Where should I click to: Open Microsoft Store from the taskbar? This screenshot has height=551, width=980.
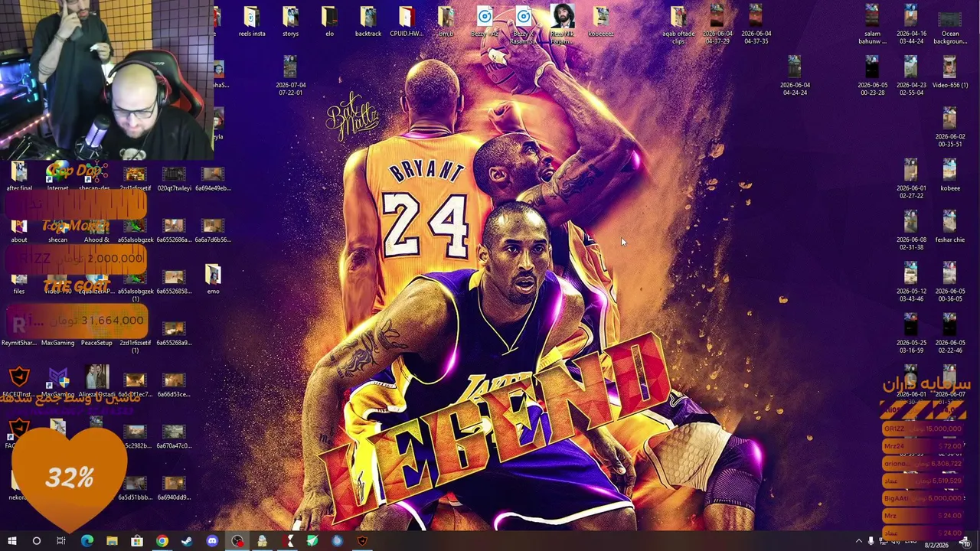pyautogui.click(x=137, y=541)
